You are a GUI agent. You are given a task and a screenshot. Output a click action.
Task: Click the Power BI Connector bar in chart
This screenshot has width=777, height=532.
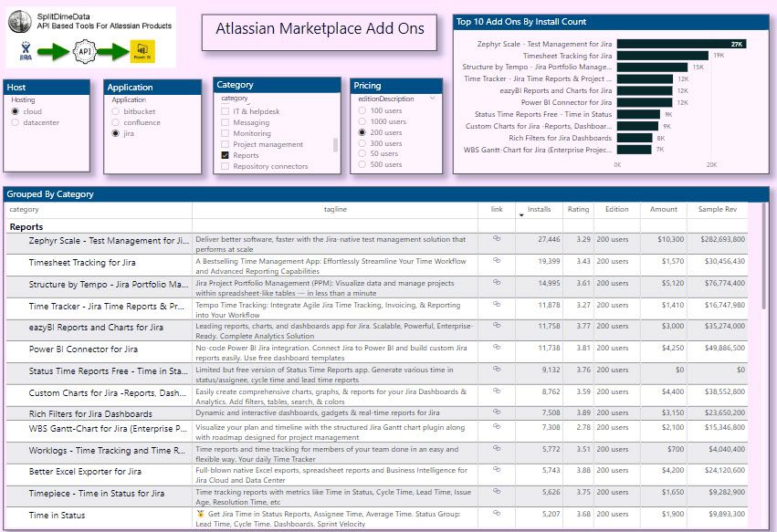[x=645, y=102]
